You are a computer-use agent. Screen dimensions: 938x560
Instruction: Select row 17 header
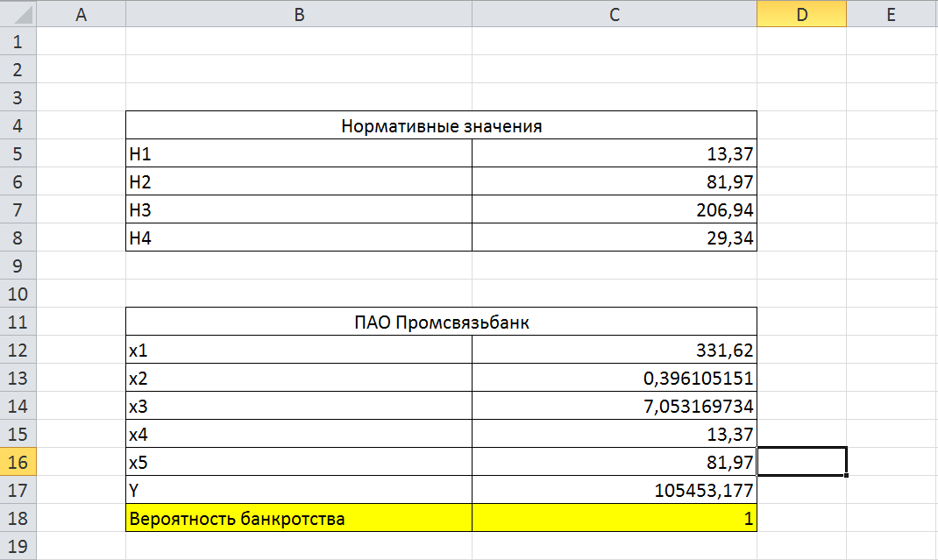click(x=18, y=490)
